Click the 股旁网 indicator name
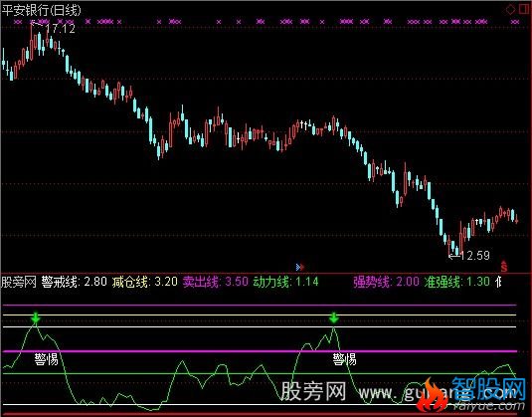Screen dimensions: 532x417 click(19, 282)
